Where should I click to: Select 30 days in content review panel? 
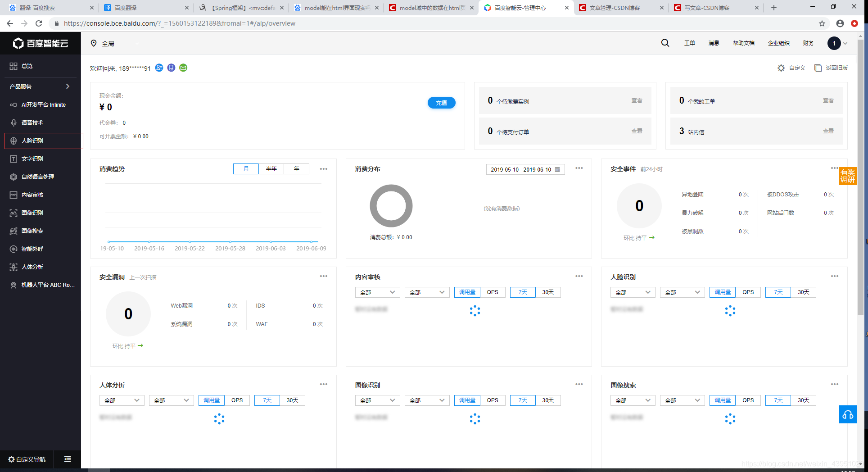[x=548, y=292]
